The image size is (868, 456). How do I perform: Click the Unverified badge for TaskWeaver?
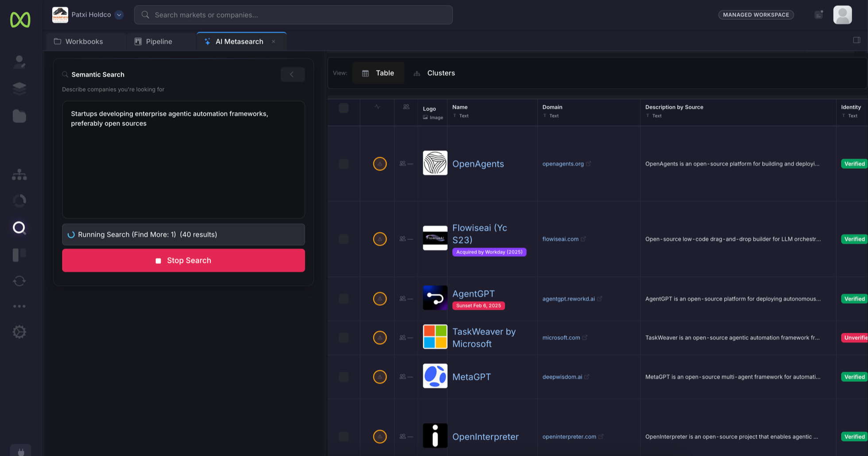point(854,338)
